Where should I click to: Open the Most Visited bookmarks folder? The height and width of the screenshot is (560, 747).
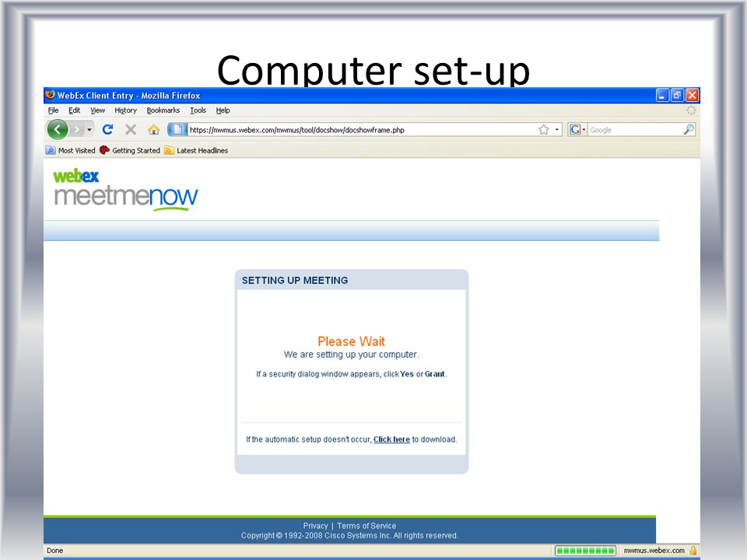(71, 150)
